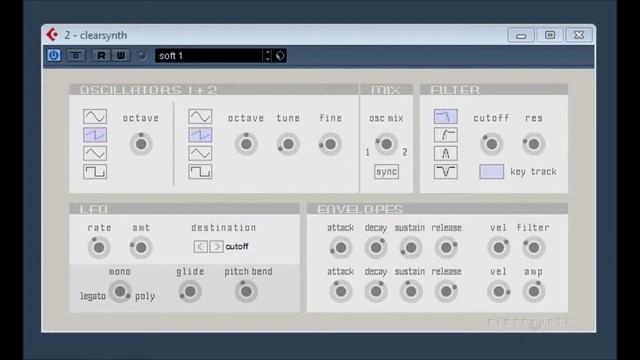This screenshot has width=640, height=360.
Task: Click amp envelope vel knob
Action: 498,291
